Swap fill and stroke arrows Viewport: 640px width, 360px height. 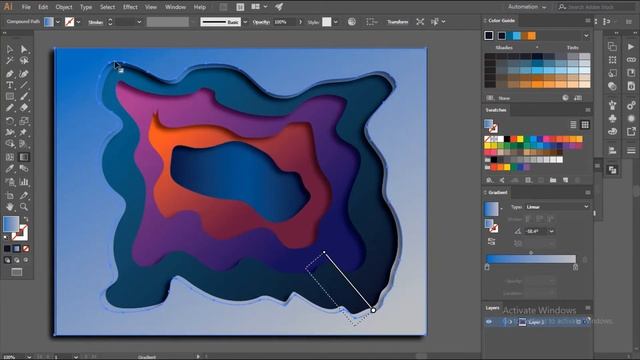[x=26, y=219]
